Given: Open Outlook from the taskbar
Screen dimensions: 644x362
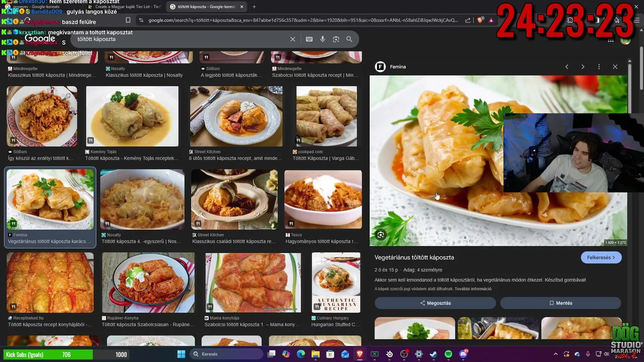Looking at the screenshot, I should click(345, 354).
